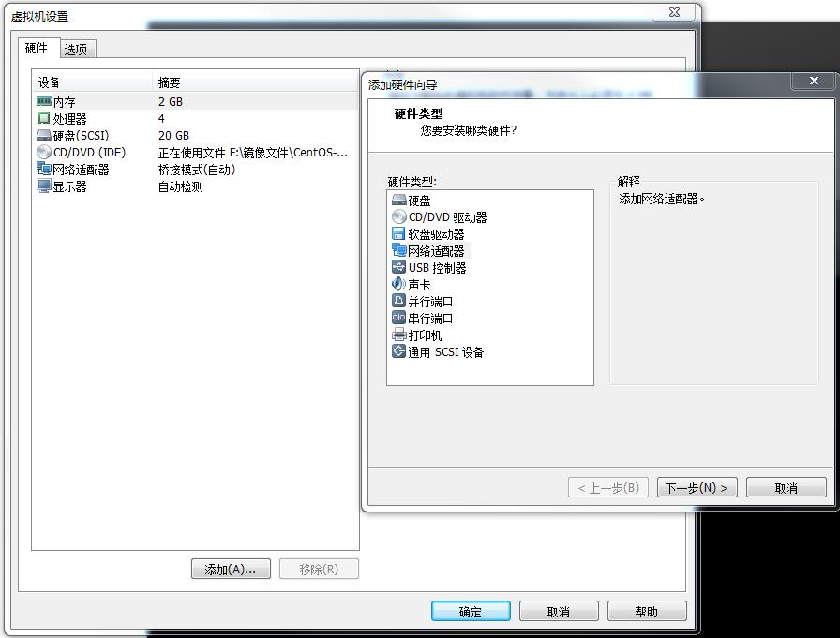The height and width of the screenshot is (638, 840).
Task: Close the 虚拟机设置 window
Action: tap(675, 12)
